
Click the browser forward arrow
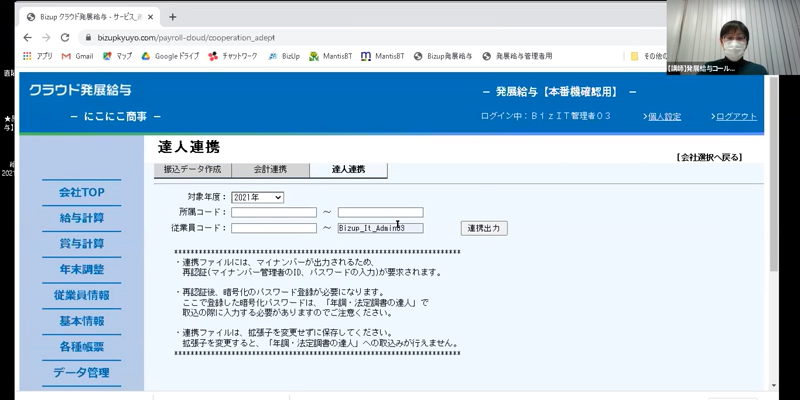tap(46, 38)
